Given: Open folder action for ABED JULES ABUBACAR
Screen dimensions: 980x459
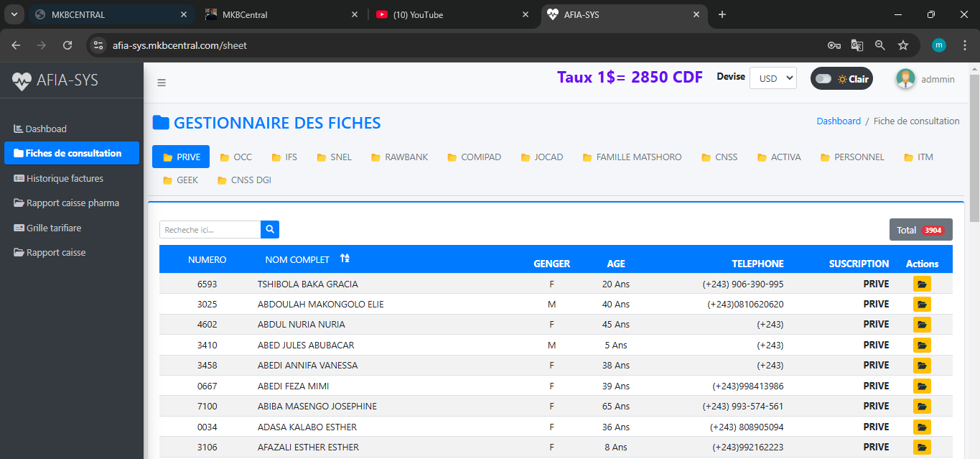Looking at the screenshot, I should pyautogui.click(x=922, y=346).
